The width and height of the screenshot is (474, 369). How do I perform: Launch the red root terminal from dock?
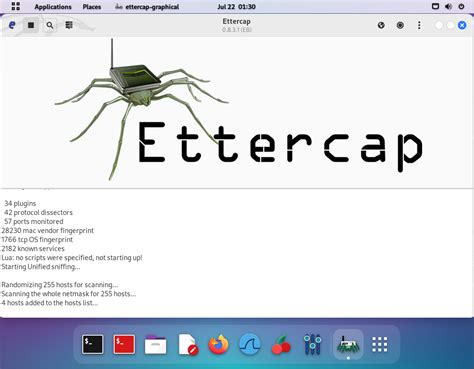pos(124,344)
